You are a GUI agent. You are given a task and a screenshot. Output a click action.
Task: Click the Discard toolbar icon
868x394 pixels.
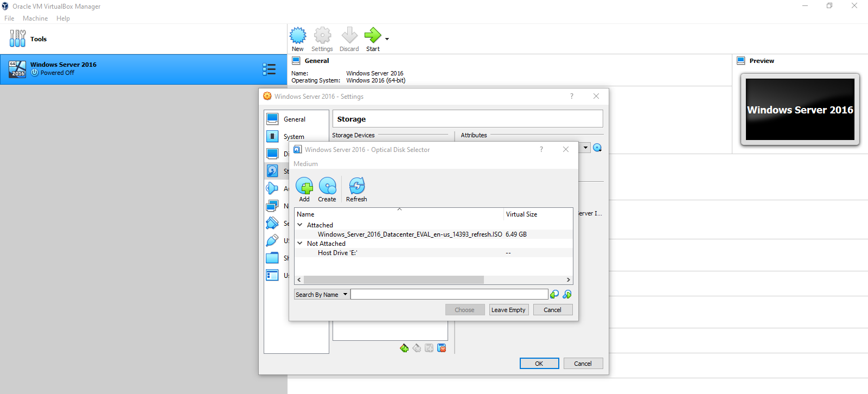[x=349, y=36]
